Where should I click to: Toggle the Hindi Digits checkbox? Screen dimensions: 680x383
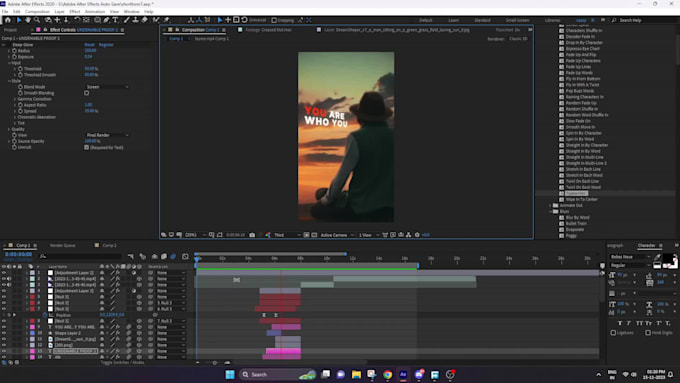(648, 333)
